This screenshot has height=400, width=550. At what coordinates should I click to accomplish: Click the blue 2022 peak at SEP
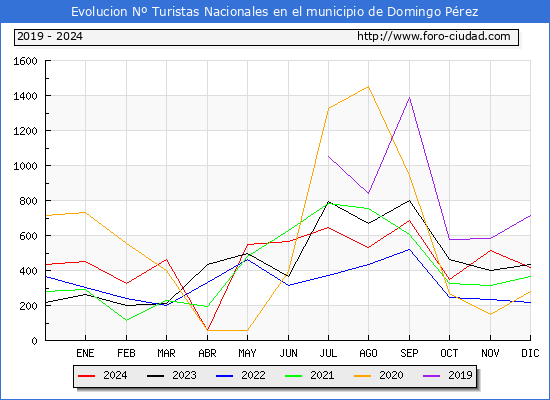click(409, 249)
